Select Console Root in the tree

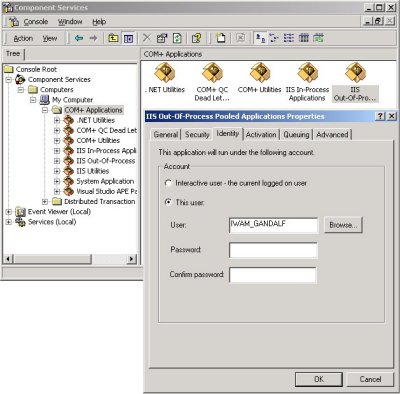click(36, 69)
